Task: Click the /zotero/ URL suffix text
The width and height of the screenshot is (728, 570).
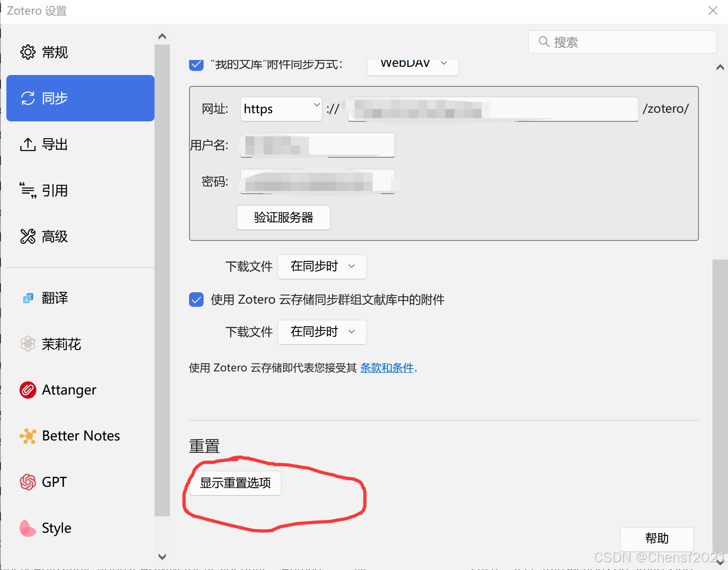Action: [666, 109]
